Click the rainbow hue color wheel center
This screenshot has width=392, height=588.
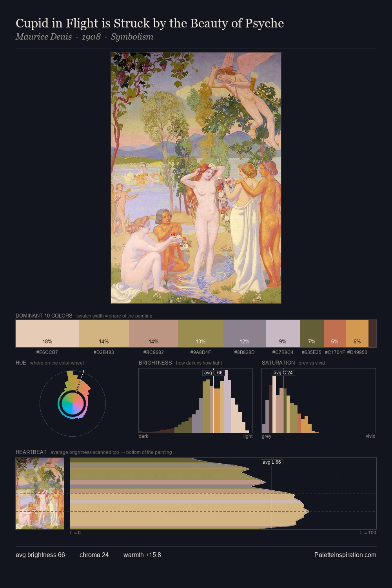pyautogui.click(x=73, y=403)
